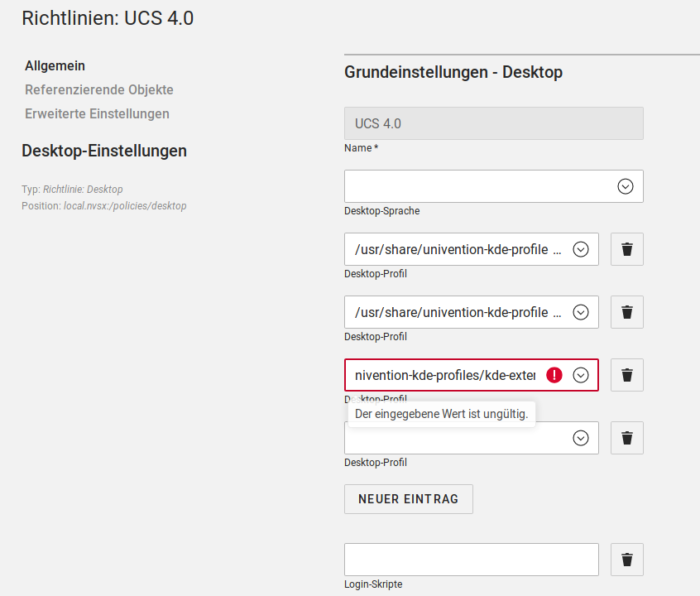700x596 pixels.
Task: Open Erweiterte Einstellungen section
Action: pos(97,113)
